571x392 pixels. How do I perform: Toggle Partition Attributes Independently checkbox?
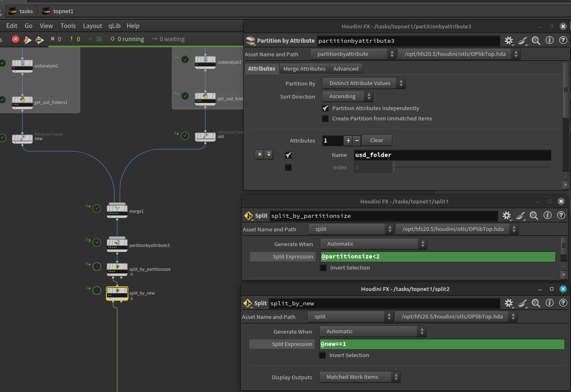coord(325,108)
